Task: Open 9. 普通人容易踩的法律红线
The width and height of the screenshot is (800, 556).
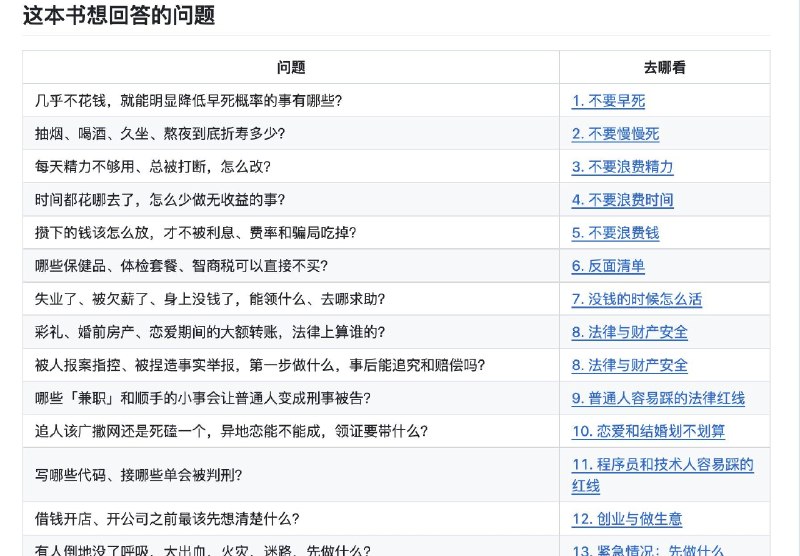Action: [658, 398]
